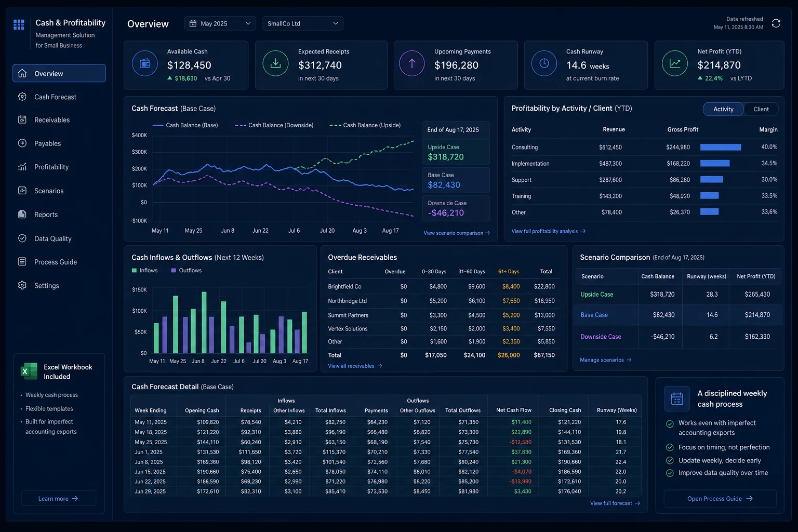Click the Overview home icon
Viewport: 798px width, 532px height.
(x=22, y=73)
